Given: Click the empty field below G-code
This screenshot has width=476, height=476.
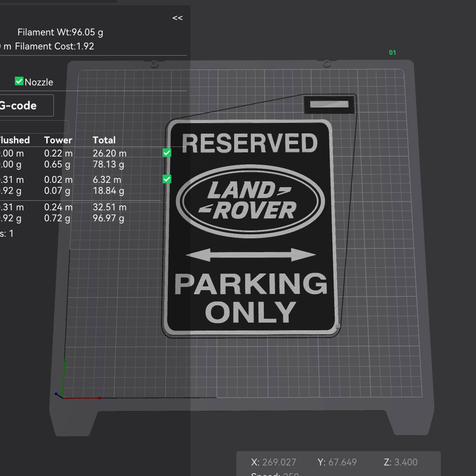Looking at the screenshot, I should pos(34,127).
